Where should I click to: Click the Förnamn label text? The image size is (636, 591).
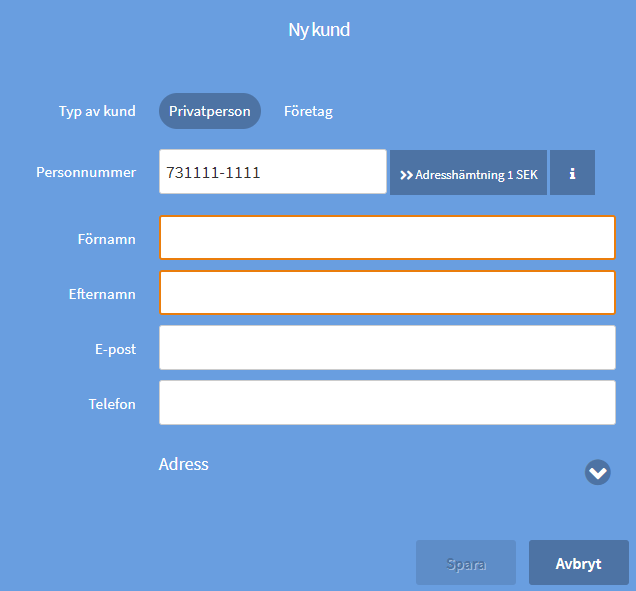pos(106,239)
